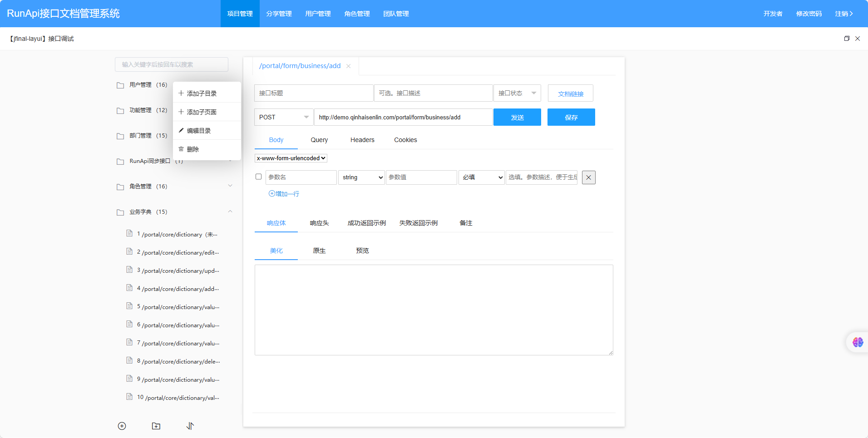
Task: Click the restore window icon in debug bar
Action: (847, 39)
